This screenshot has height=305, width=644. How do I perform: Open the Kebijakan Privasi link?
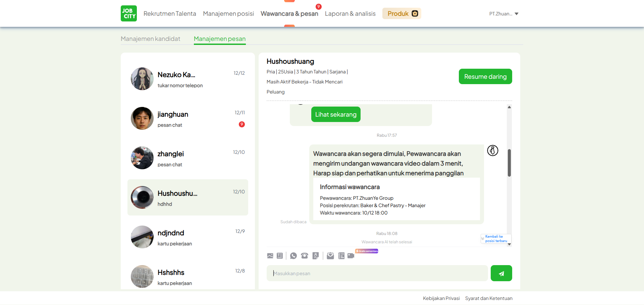[x=441, y=298]
